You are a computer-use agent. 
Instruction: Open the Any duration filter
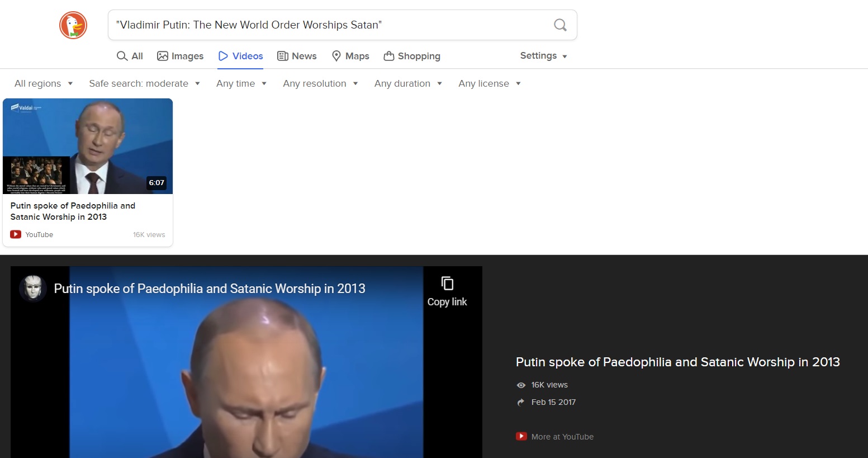point(409,83)
